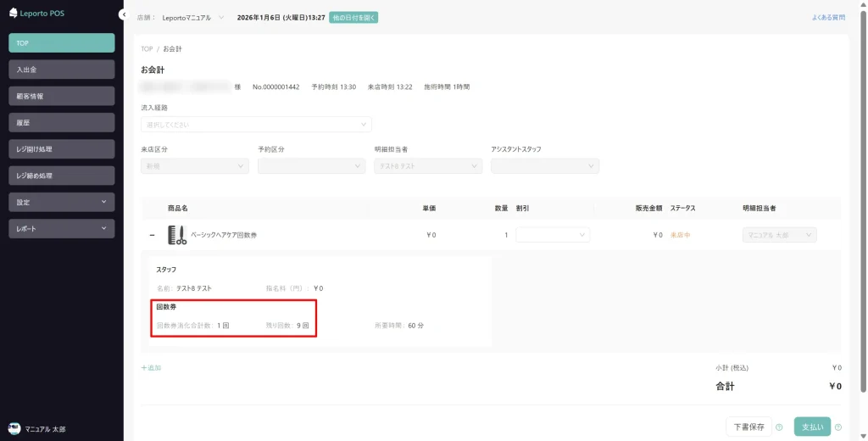Expand the 設定 sidebar menu
This screenshot has height=441, width=868.
click(x=61, y=203)
